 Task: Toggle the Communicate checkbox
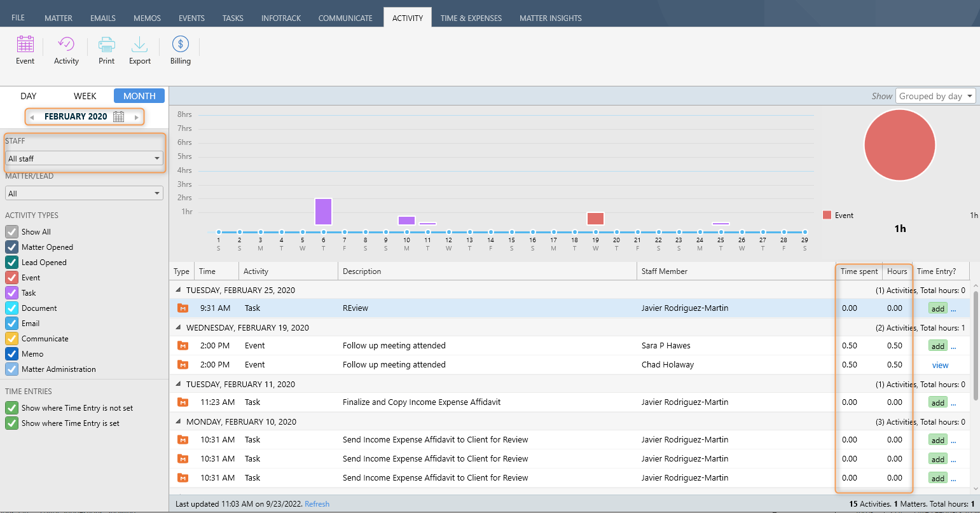[11, 338]
